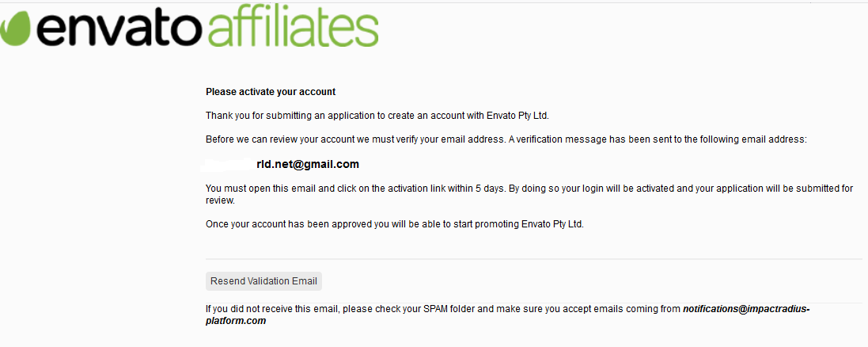This screenshot has height=347, width=868.
Task: Click the "You must open this email" paragraph
Action: coord(529,195)
